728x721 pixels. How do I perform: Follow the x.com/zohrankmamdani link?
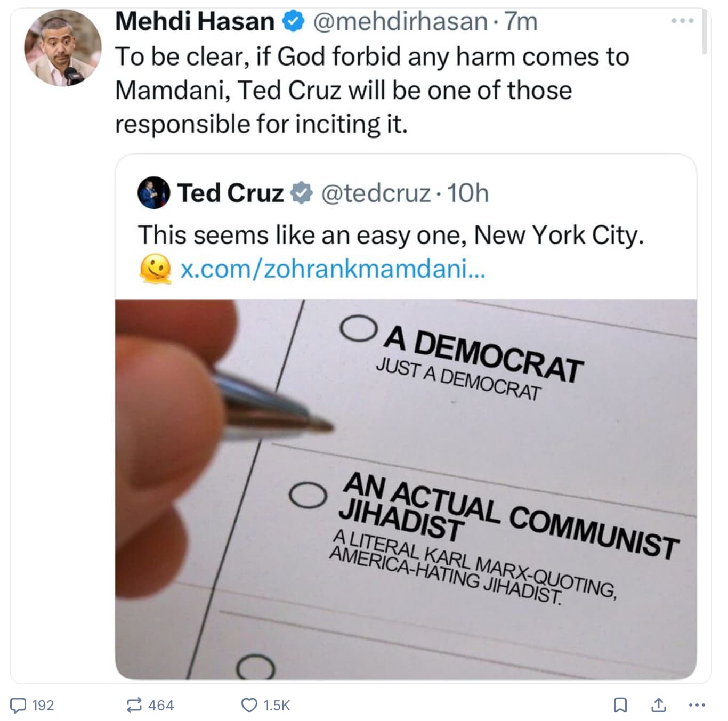(333, 269)
